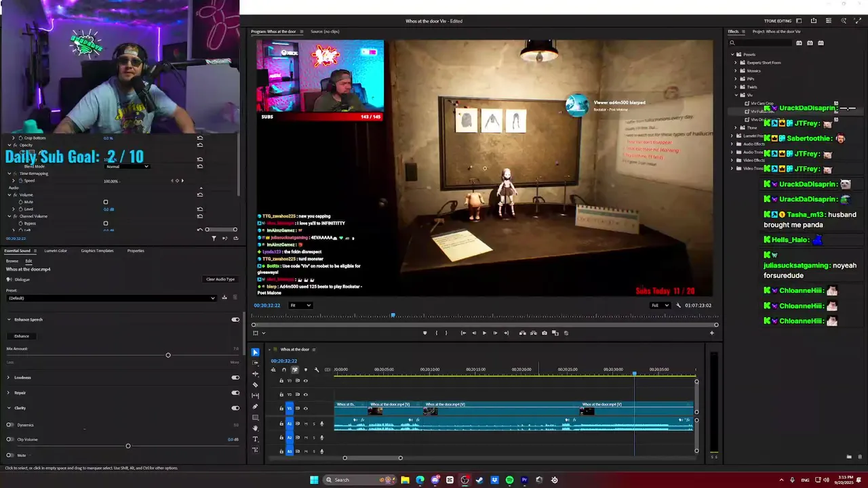Viewport: 868px width, 488px height.
Task: Check the Mute checkbox under Volume
Action: pyautogui.click(x=106, y=202)
